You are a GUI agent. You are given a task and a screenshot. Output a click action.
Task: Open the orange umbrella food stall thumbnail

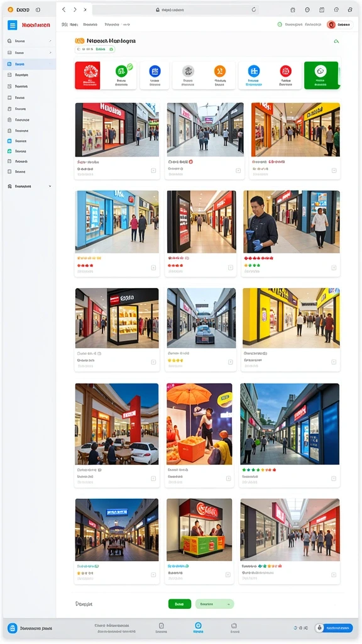pyautogui.click(x=199, y=424)
